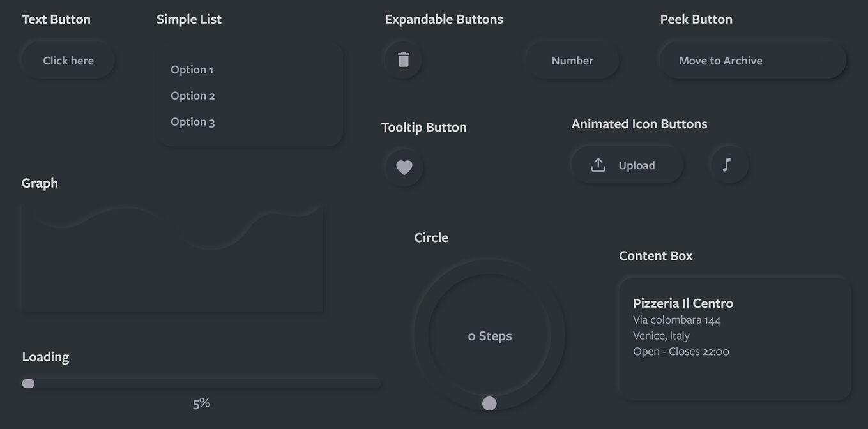Select Option 2 in the Simple List

[192, 95]
